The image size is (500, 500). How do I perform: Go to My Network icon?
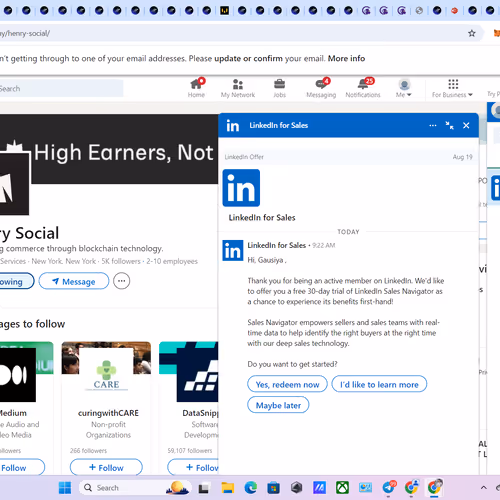[x=238, y=84]
